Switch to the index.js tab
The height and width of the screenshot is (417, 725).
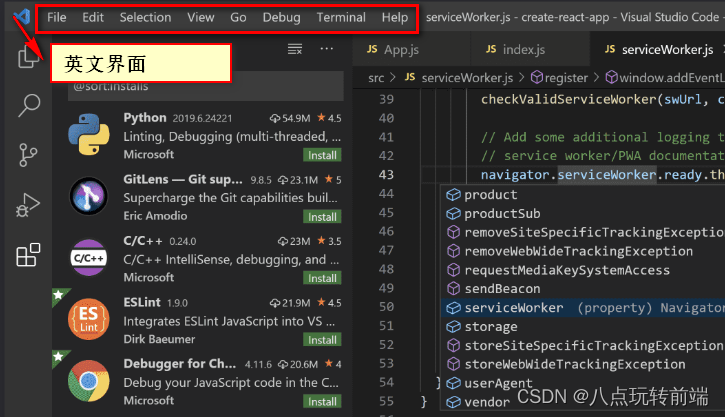point(530,49)
